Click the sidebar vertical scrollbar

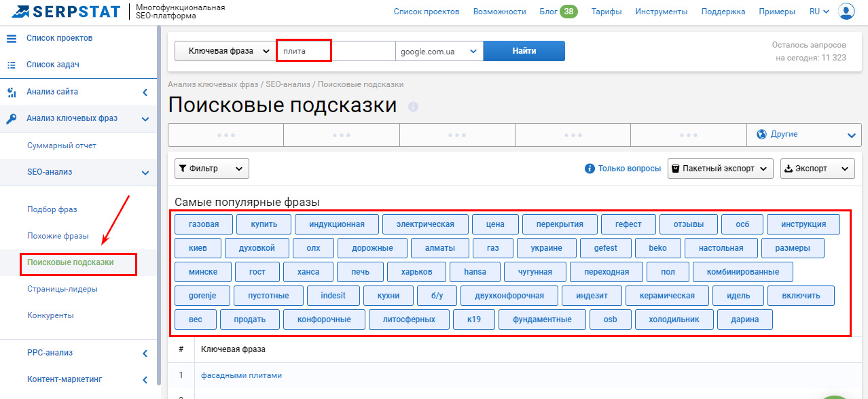(x=159, y=204)
